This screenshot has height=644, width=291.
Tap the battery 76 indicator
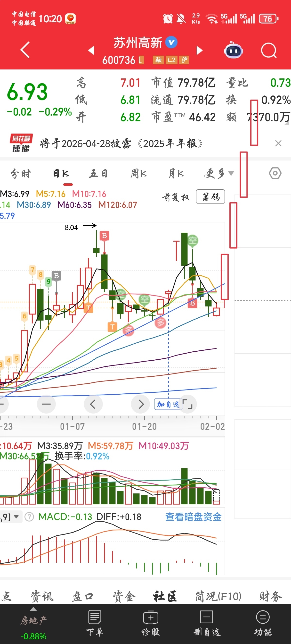point(268,18)
